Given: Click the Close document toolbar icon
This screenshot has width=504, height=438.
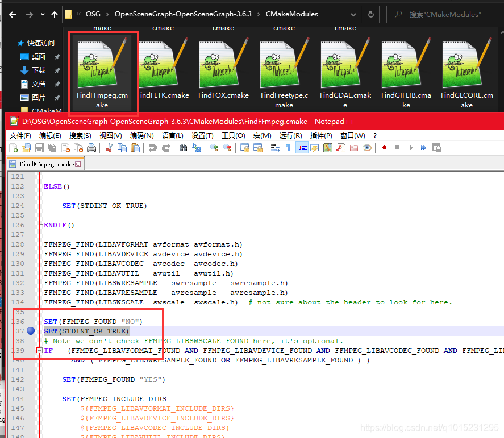Looking at the screenshot, I should coord(65,148).
